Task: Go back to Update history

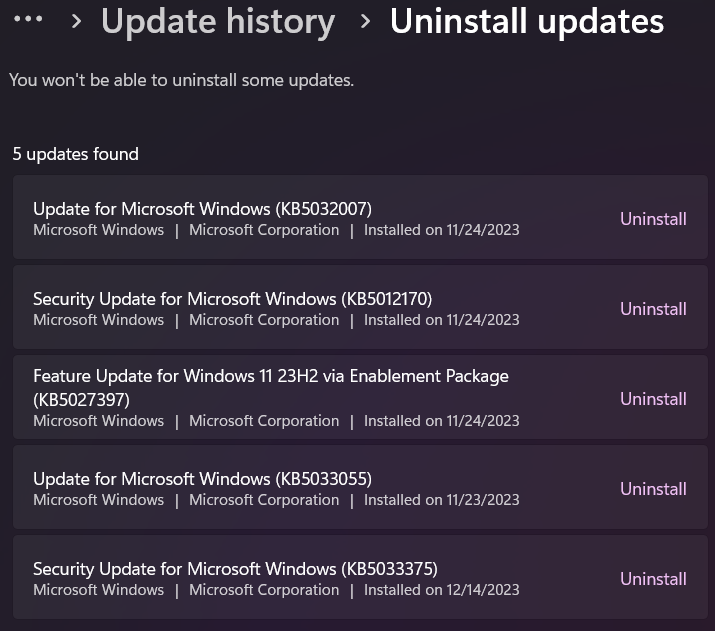Action: 218,21
